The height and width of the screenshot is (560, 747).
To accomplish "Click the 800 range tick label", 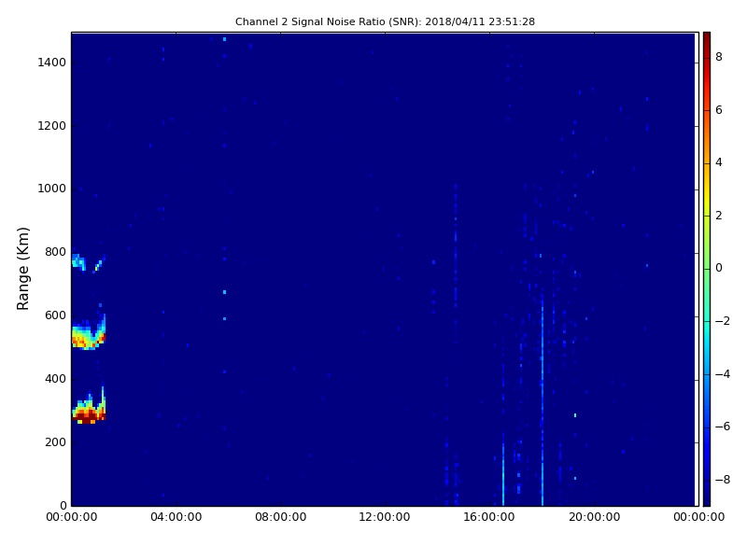I will pyautogui.click(x=56, y=252).
